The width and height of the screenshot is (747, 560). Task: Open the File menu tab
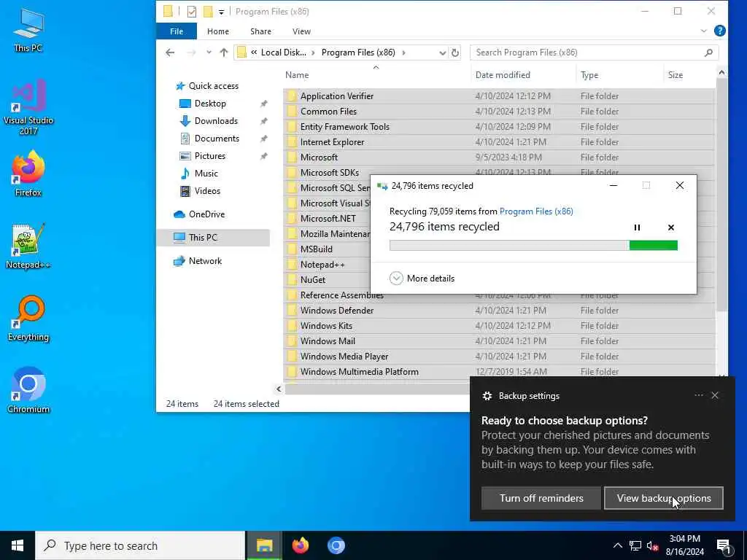(x=177, y=31)
